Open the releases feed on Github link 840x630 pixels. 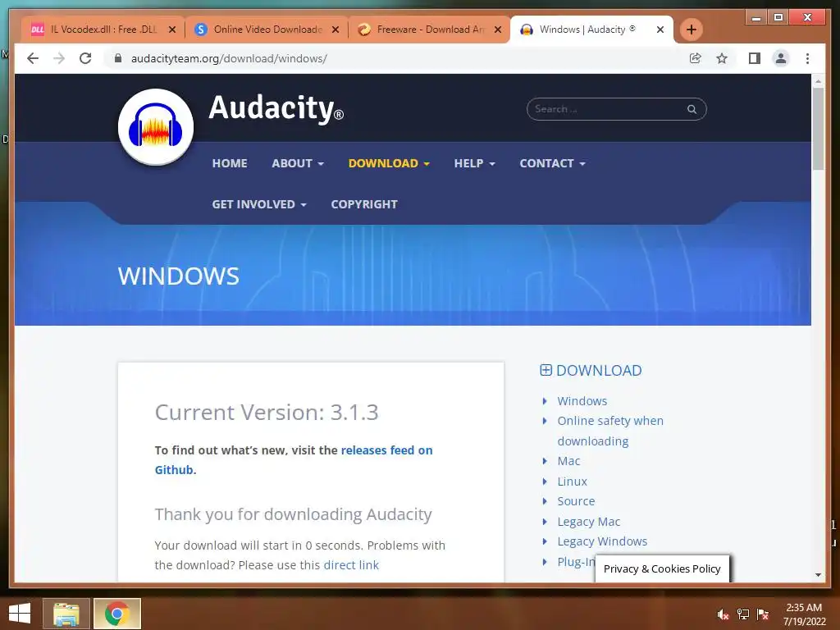[x=294, y=459]
